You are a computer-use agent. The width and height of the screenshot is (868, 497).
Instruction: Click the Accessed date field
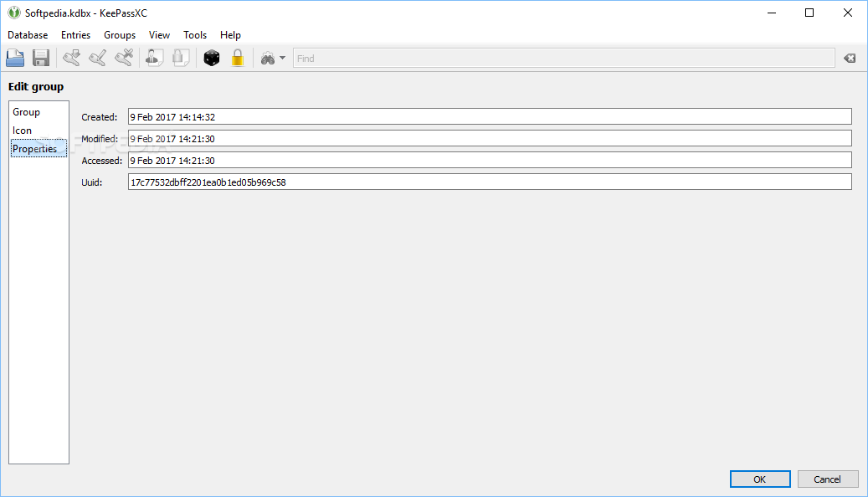coord(490,161)
